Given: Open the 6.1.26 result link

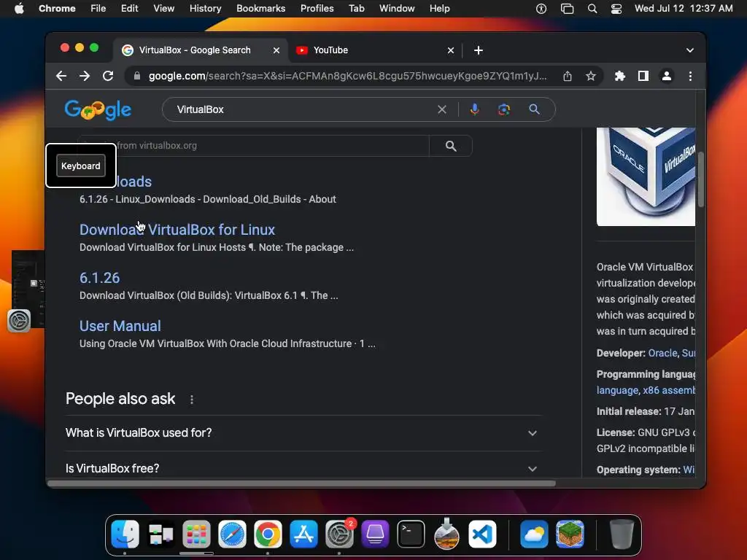Looking at the screenshot, I should pos(99,278).
